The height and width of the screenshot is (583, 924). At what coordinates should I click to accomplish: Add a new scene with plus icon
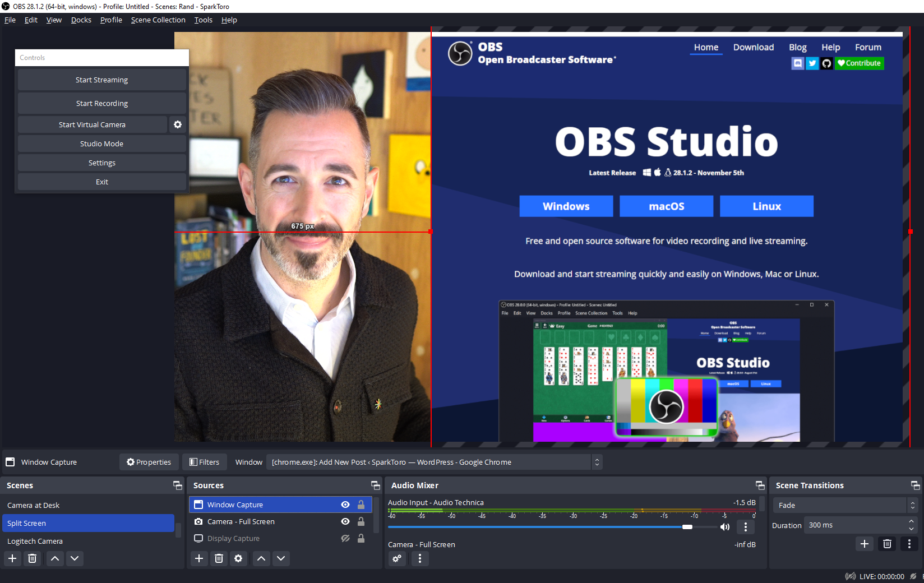(12, 558)
